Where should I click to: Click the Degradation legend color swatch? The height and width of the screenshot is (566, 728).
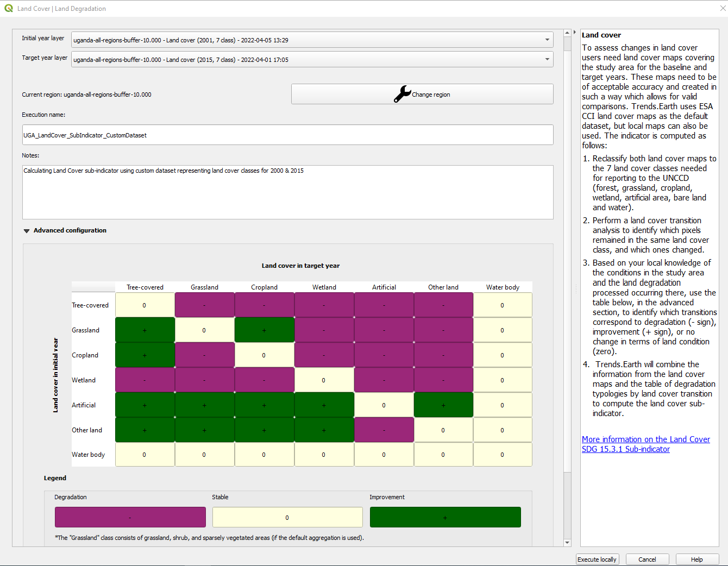point(130,517)
